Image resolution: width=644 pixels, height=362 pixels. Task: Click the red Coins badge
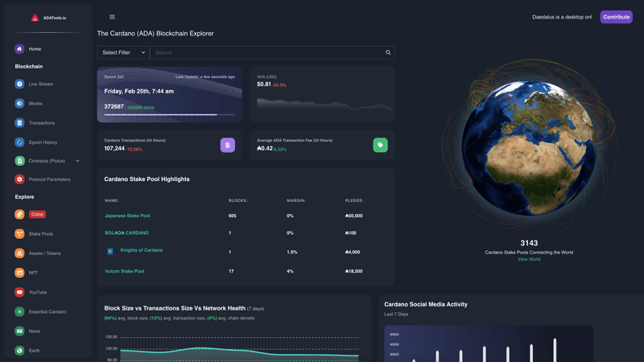(x=37, y=214)
